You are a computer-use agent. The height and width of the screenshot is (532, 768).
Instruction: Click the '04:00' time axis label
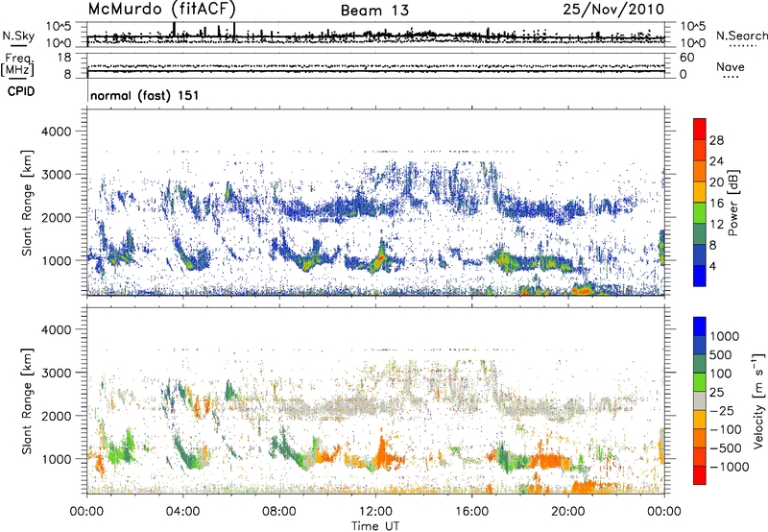pos(183,512)
